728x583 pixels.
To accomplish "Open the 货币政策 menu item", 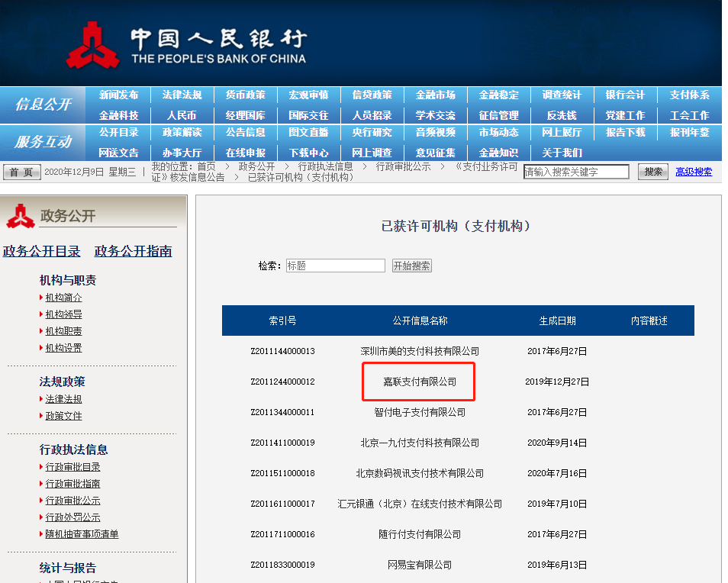I will pos(245,95).
